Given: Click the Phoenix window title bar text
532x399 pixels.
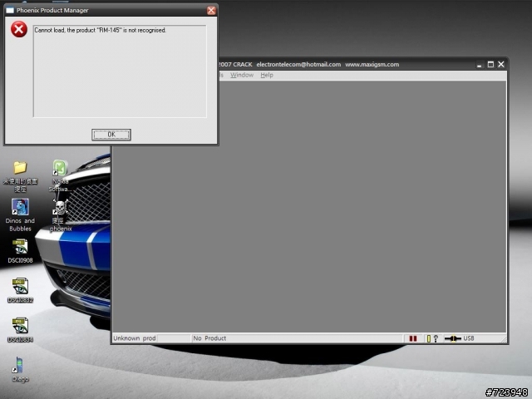Looking at the screenshot, I should click(x=308, y=65).
